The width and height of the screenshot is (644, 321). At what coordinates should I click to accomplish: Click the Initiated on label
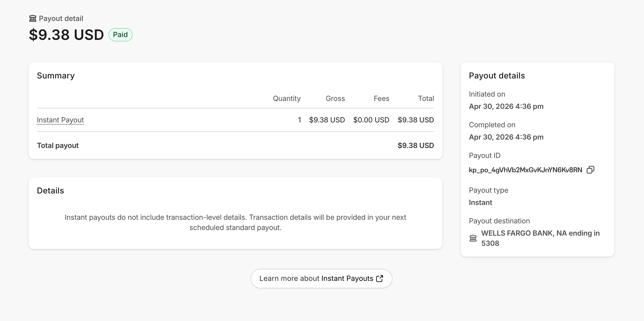click(487, 94)
